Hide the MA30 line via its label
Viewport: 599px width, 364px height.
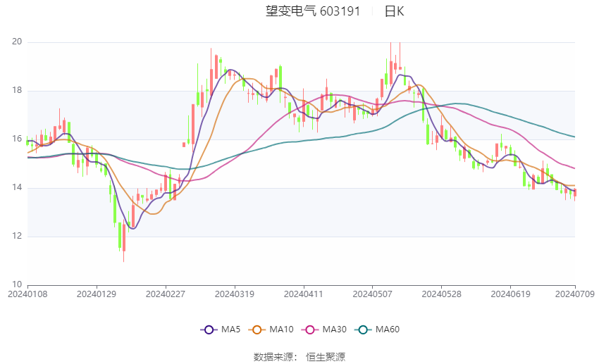pyautogui.click(x=334, y=330)
